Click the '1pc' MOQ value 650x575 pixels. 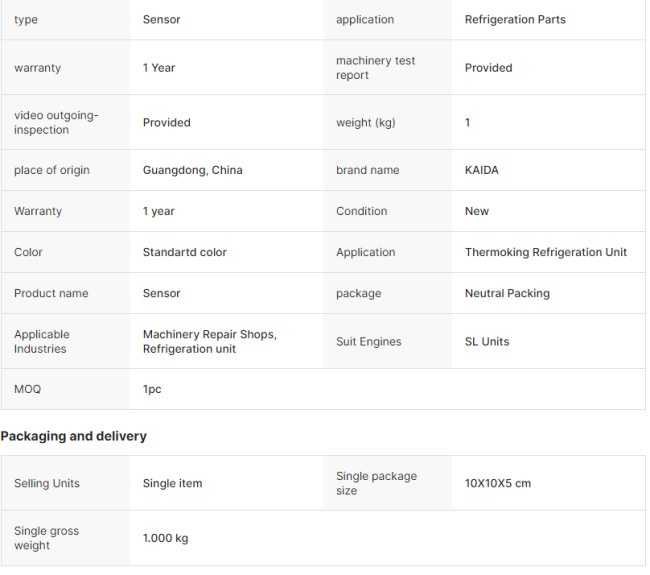pyautogui.click(x=152, y=389)
